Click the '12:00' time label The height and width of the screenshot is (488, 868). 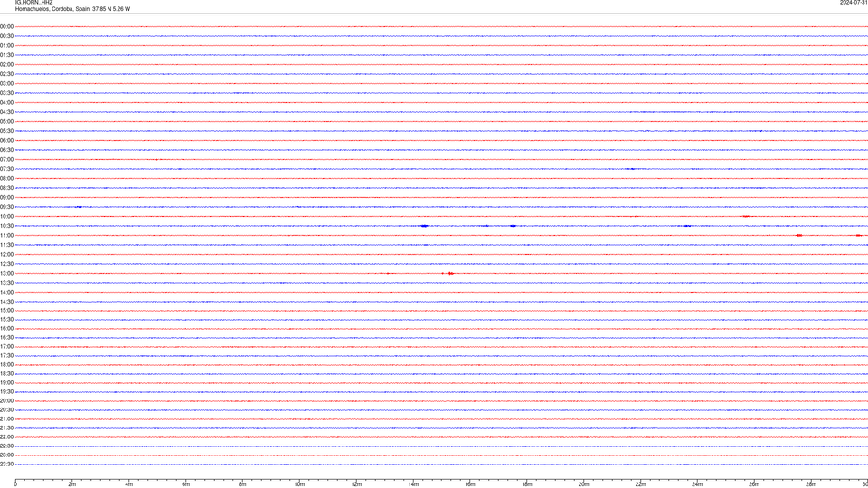tap(6, 254)
